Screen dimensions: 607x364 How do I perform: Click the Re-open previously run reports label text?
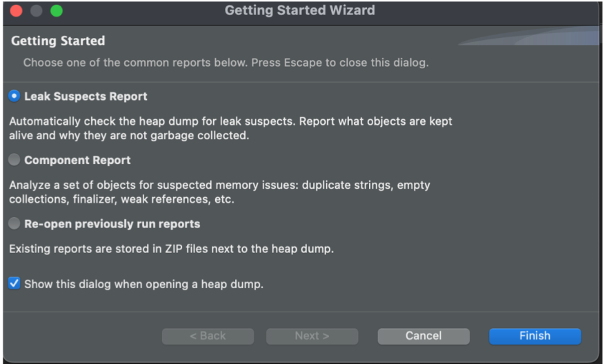coord(112,224)
